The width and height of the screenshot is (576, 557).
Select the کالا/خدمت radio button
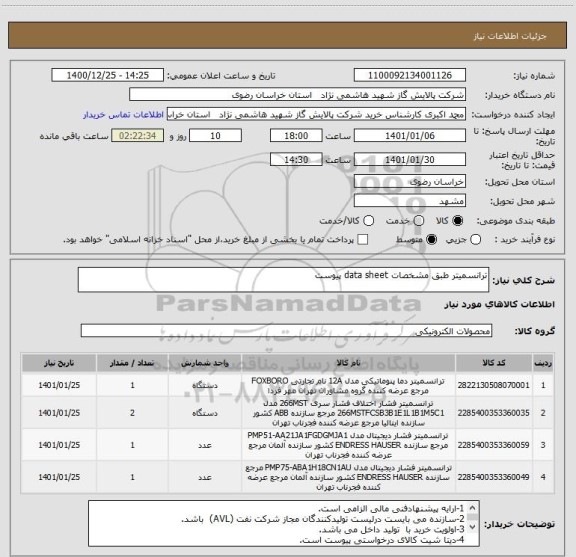368,220
